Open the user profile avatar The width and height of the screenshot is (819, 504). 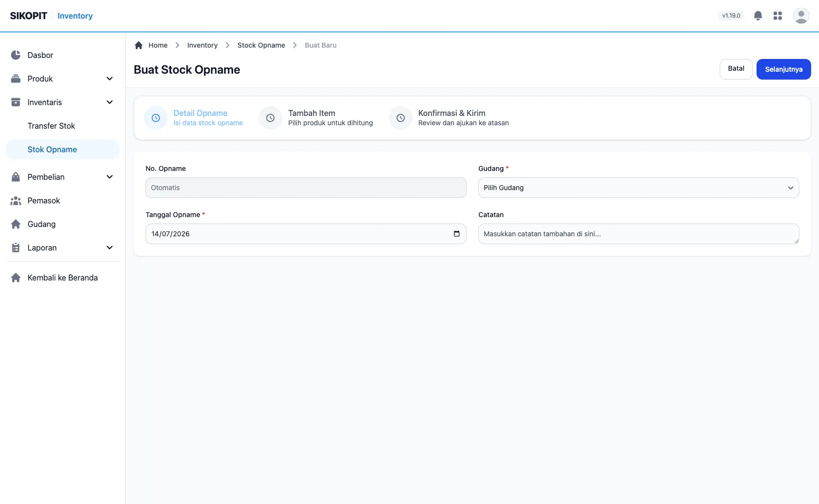(801, 16)
